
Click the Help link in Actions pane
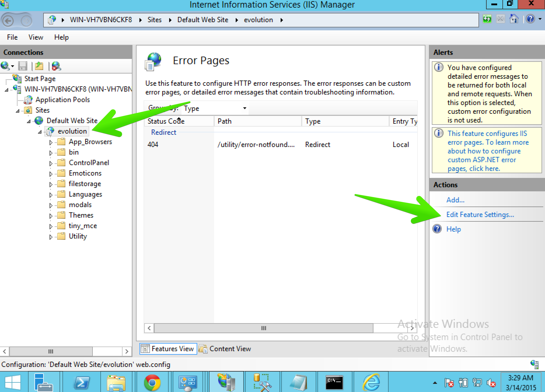pos(453,229)
